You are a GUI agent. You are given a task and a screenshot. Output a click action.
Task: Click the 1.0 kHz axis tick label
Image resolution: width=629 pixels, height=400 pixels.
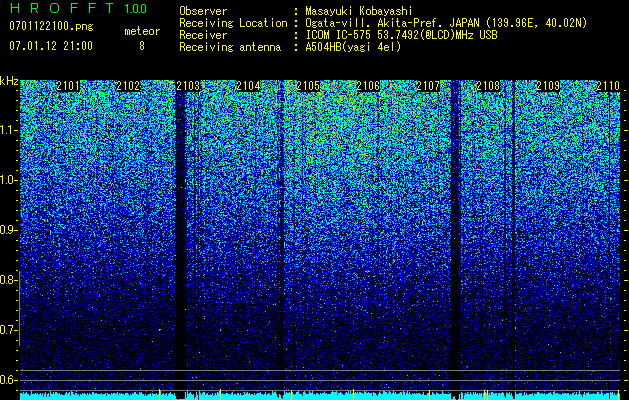(x=7, y=180)
